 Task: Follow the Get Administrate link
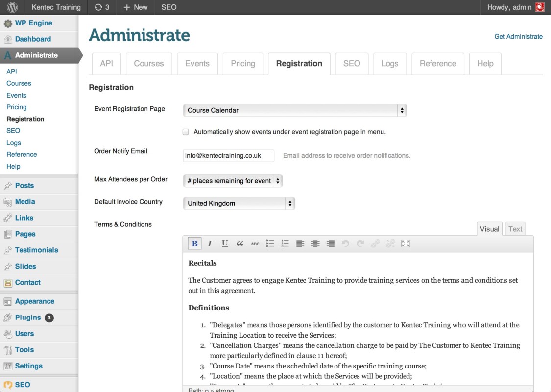click(x=518, y=37)
